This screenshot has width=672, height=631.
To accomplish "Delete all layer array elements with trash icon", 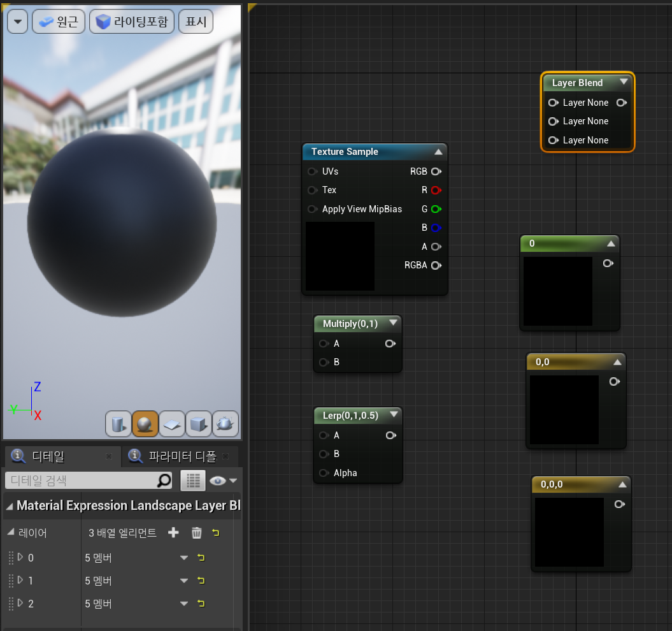I will [196, 533].
